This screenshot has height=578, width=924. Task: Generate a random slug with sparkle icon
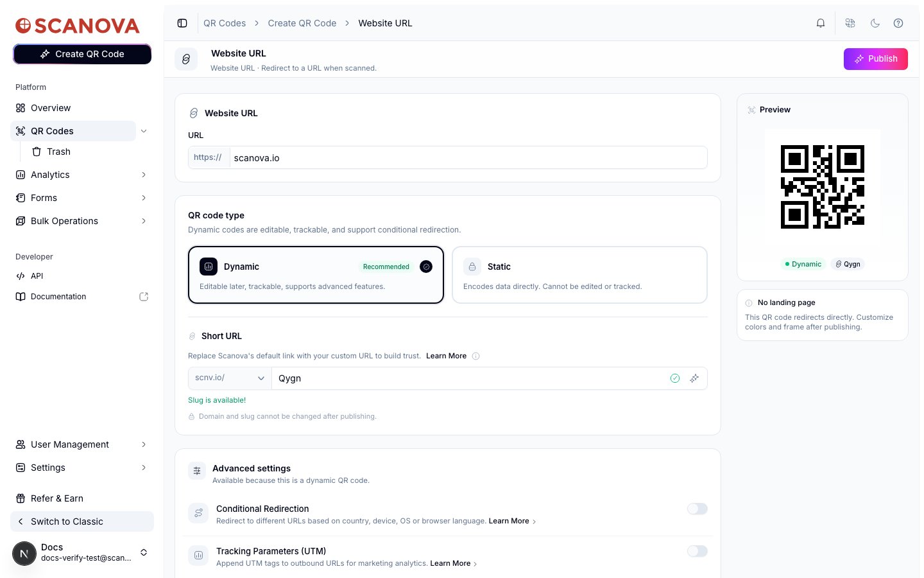694,378
